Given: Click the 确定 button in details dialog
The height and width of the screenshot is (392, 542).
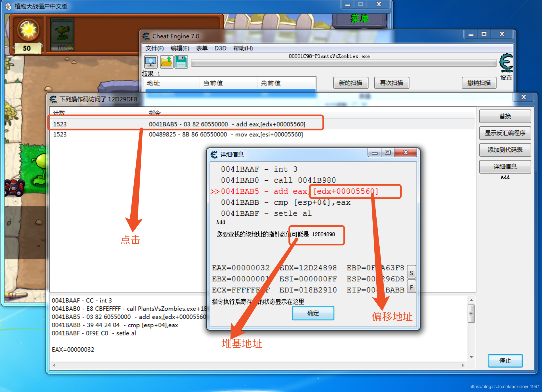Looking at the screenshot, I should [313, 313].
